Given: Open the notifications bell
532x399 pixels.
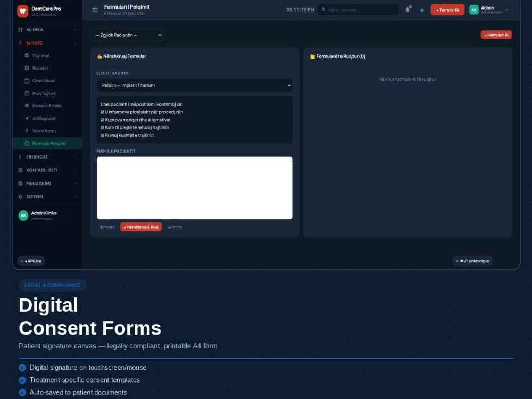Looking at the screenshot, I should click(x=408, y=10).
